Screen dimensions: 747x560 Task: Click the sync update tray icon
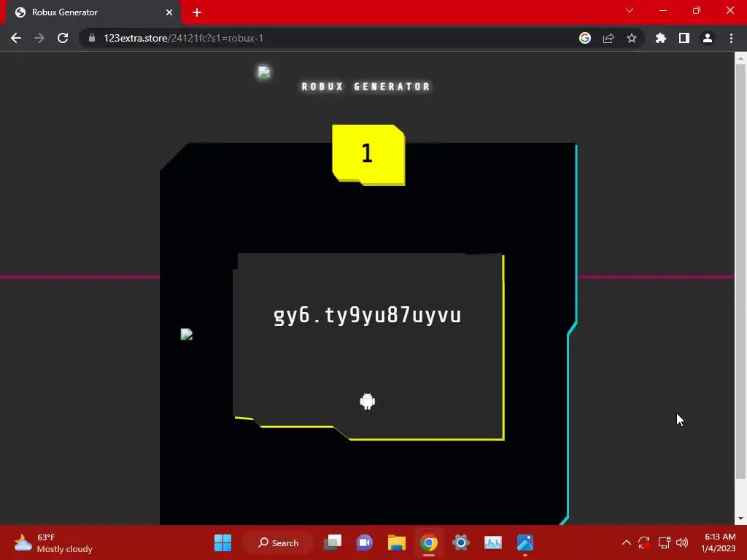(644, 542)
